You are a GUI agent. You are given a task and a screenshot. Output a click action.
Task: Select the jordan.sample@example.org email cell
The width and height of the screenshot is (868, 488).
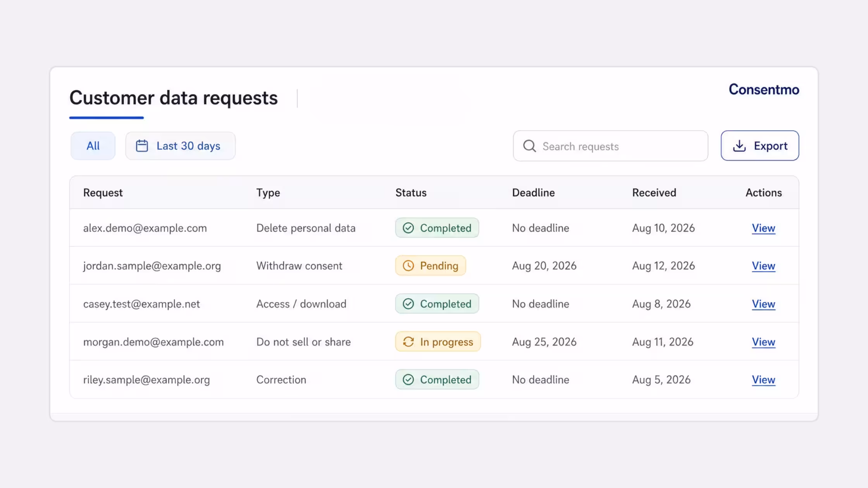click(x=152, y=266)
